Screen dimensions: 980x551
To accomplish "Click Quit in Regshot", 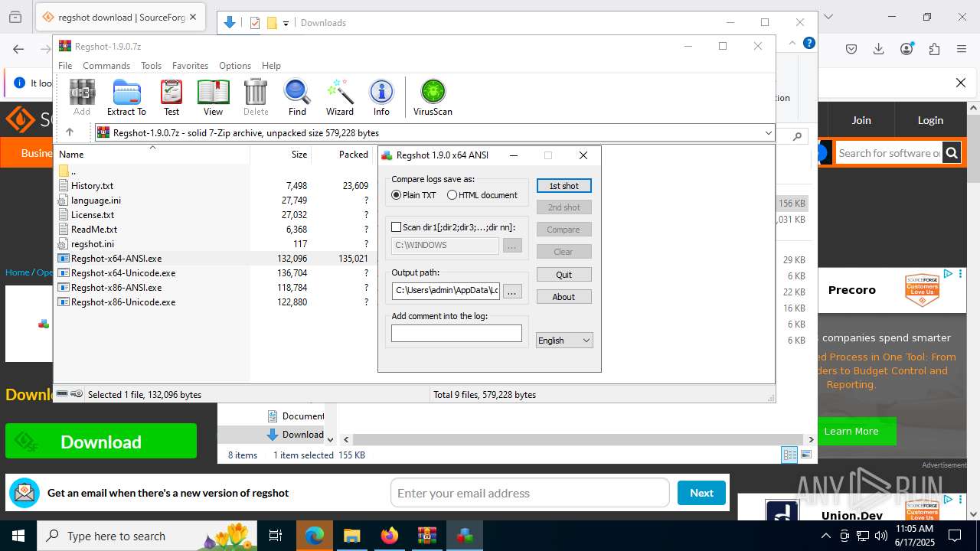I will click(564, 275).
